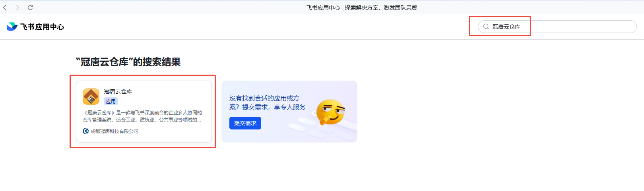This screenshot has height=191, width=644.
Task: Reload the page with the refresh icon
Action: [30, 8]
